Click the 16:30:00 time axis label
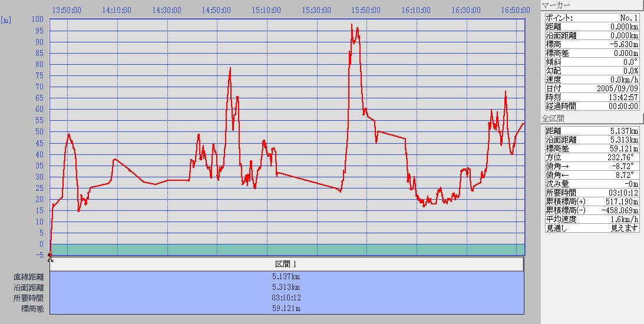The image size is (644, 324). (465, 10)
